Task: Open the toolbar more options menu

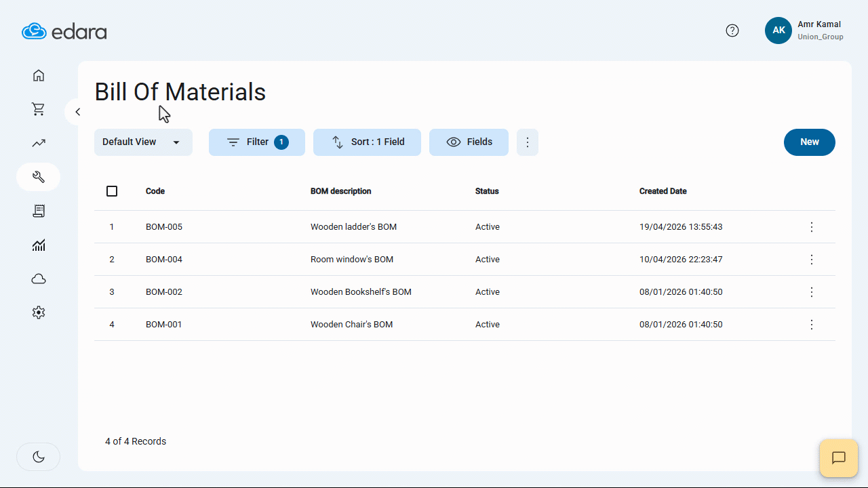Action: coord(528,142)
